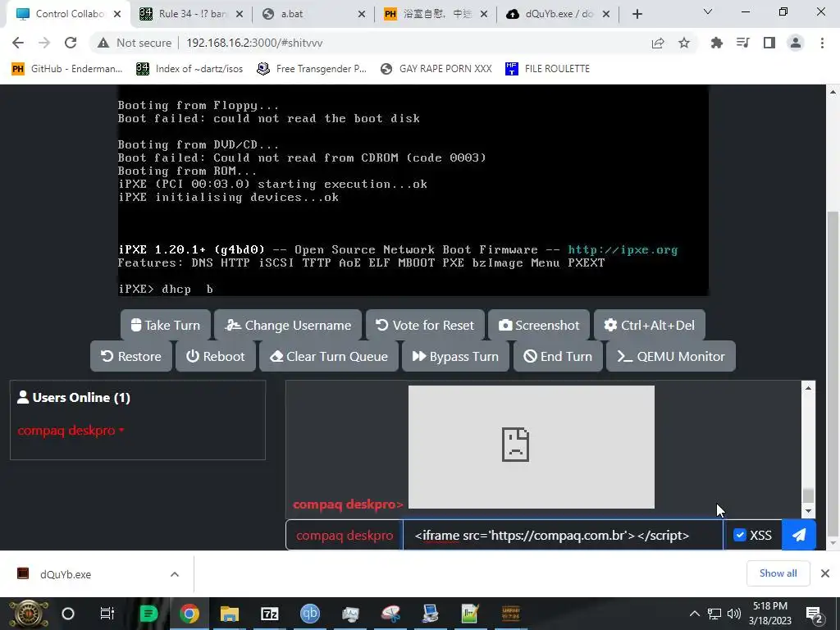Open the Chrome profile avatar

[796, 43]
